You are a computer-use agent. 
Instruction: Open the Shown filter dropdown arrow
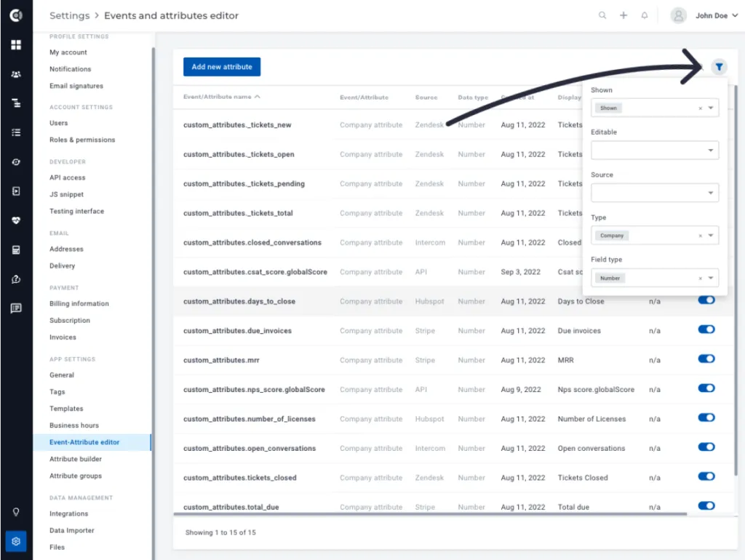pos(711,108)
